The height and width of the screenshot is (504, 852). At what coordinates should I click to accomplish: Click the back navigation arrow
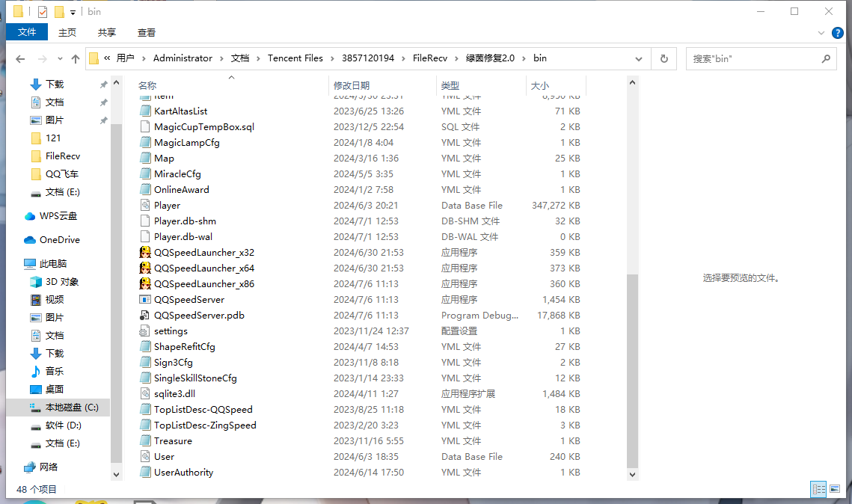coord(20,58)
